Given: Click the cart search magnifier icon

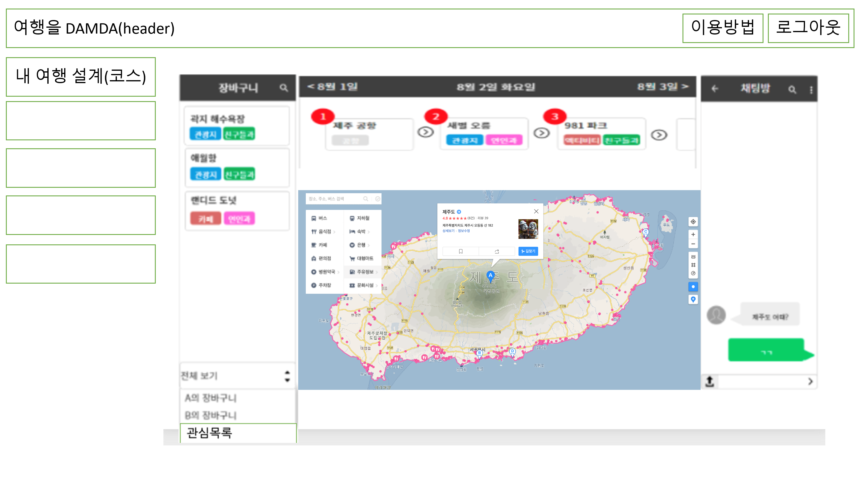Looking at the screenshot, I should pos(284,88).
